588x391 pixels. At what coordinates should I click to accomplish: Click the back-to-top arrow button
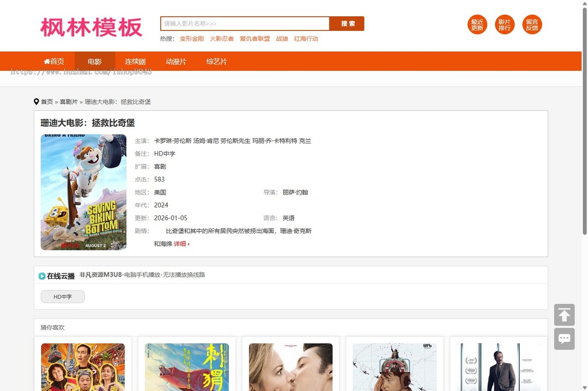[x=564, y=315]
